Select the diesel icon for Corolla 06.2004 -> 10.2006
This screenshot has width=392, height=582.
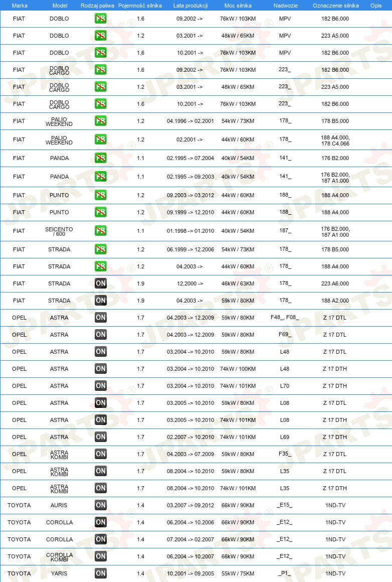(100, 523)
